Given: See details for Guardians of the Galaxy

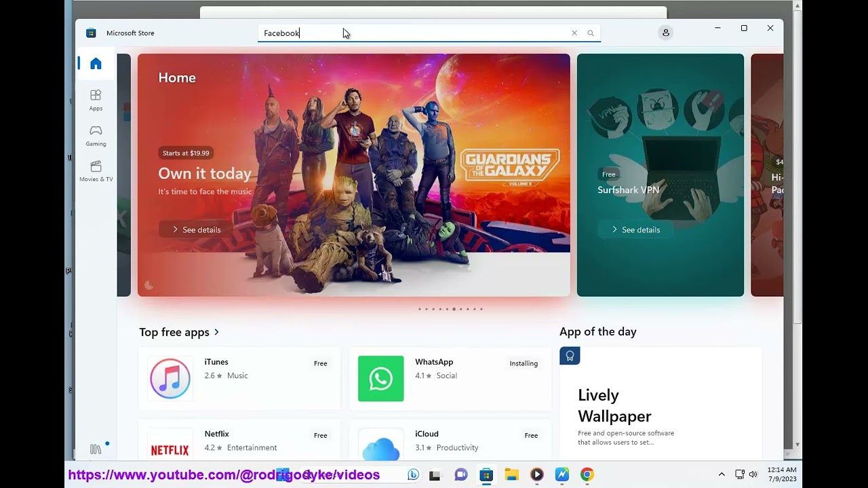Looking at the screenshot, I should pos(196,230).
